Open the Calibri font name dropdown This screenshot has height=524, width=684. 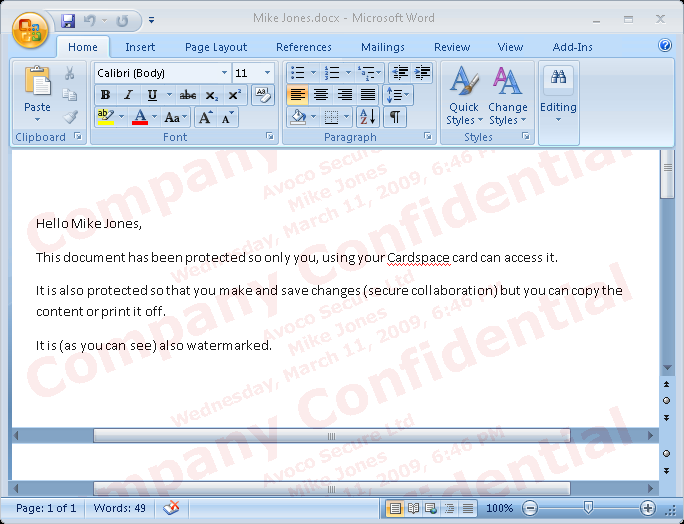[224, 73]
